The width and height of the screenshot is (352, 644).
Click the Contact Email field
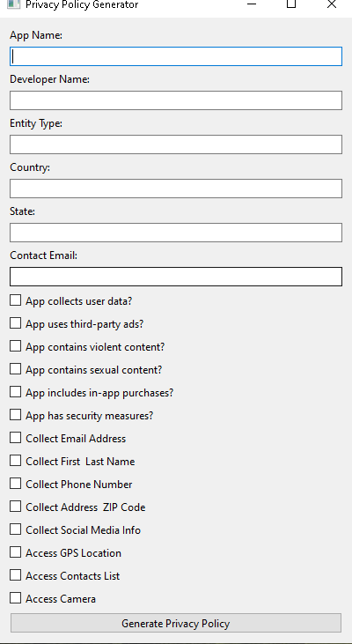click(x=176, y=277)
